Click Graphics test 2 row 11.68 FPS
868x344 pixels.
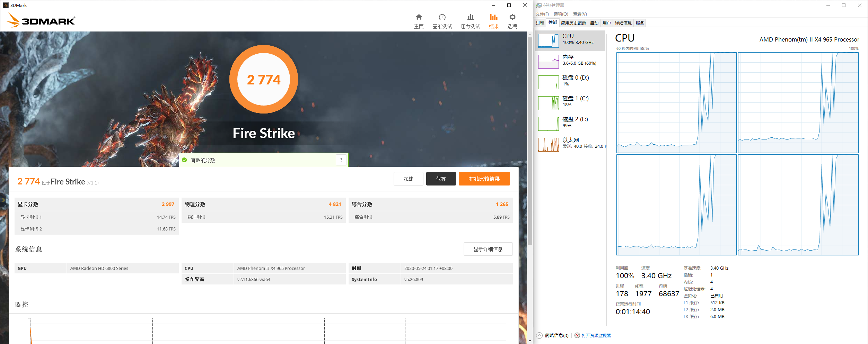[97, 229]
